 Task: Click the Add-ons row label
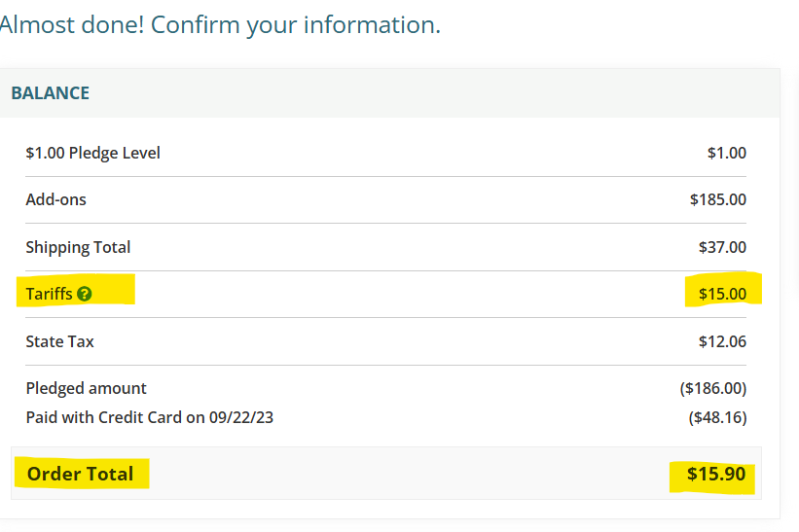pyautogui.click(x=55, y=199)
